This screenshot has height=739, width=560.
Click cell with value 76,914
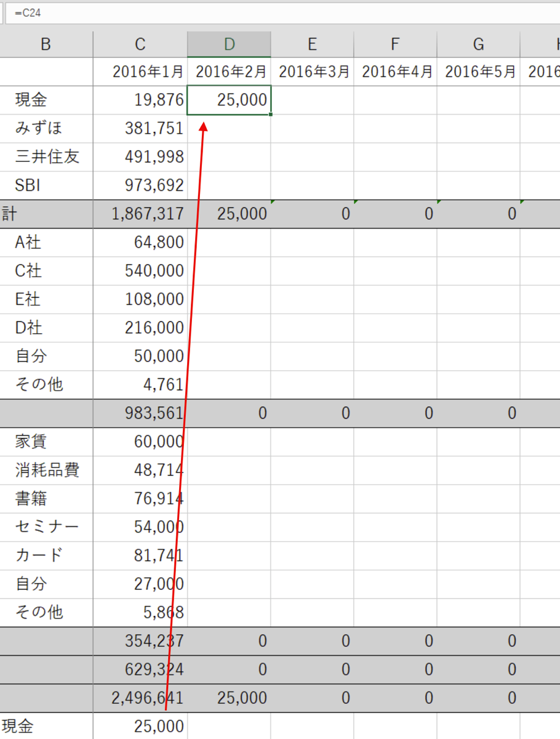pos(140,498)
